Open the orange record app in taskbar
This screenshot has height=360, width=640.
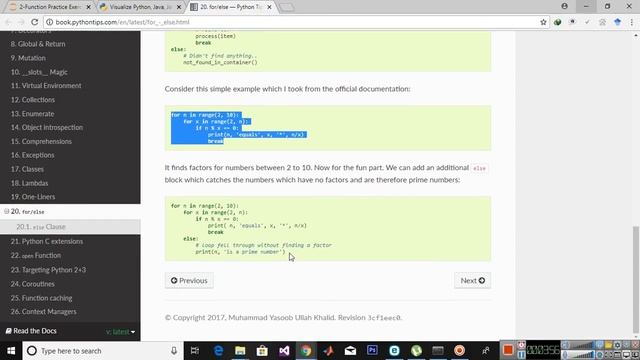click(460, 351)
